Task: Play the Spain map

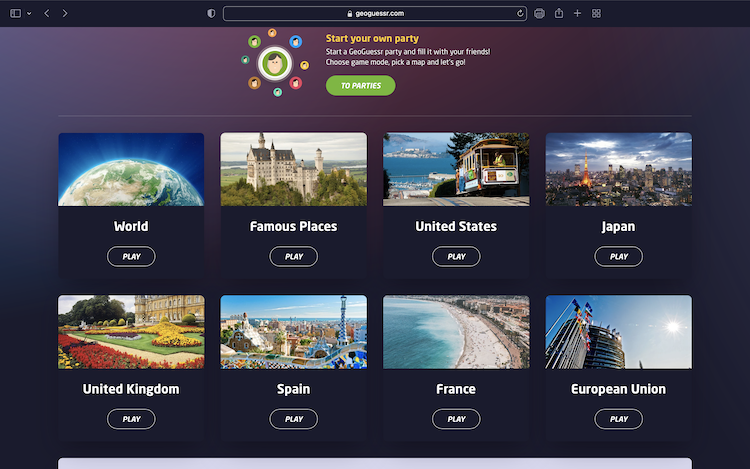Action: [294, 419]
